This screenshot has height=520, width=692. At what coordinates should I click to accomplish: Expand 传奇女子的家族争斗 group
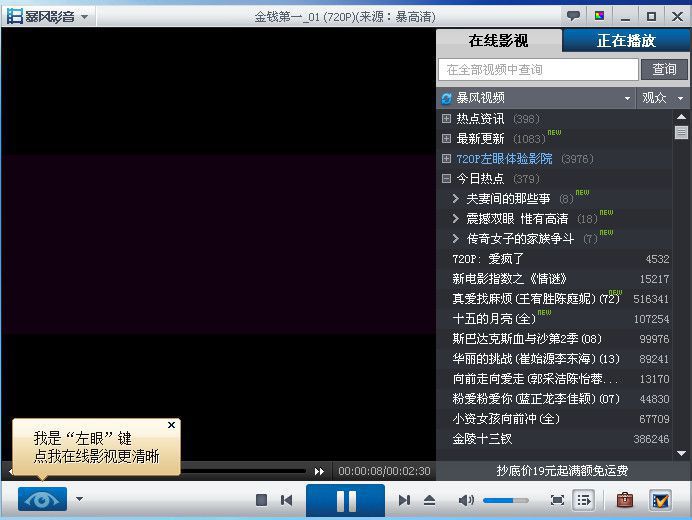[455, 239]
